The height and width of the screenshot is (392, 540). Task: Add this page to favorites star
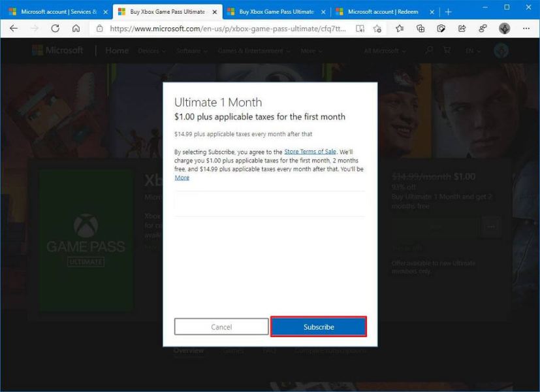click(x=377, y=29)
